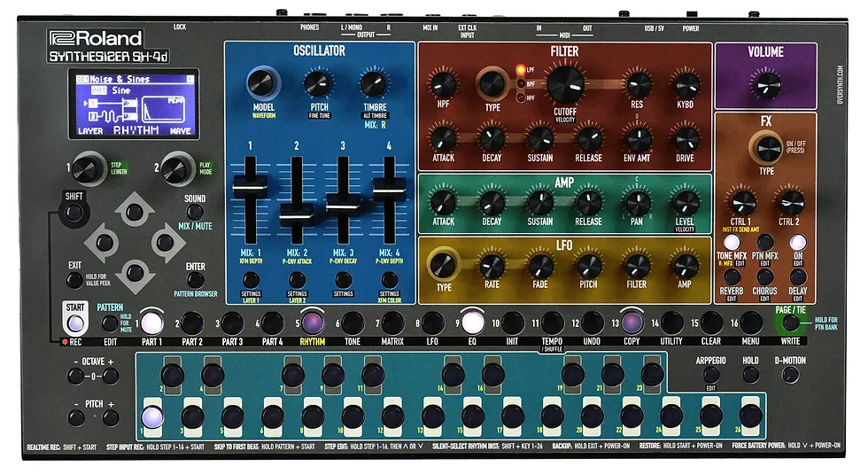Click the OCTAVE minus button
Image resolution: width=868 pixels, height=474 pixels.
point(76,376)
